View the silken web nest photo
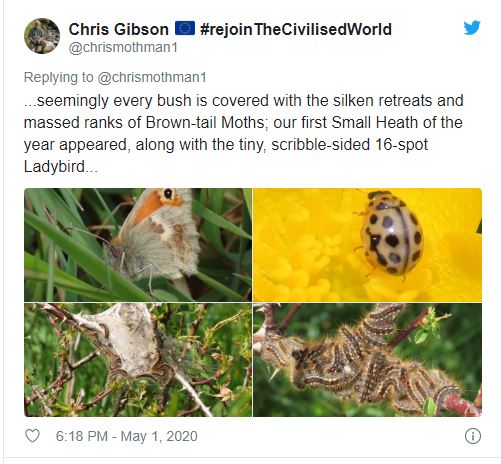 138,360
